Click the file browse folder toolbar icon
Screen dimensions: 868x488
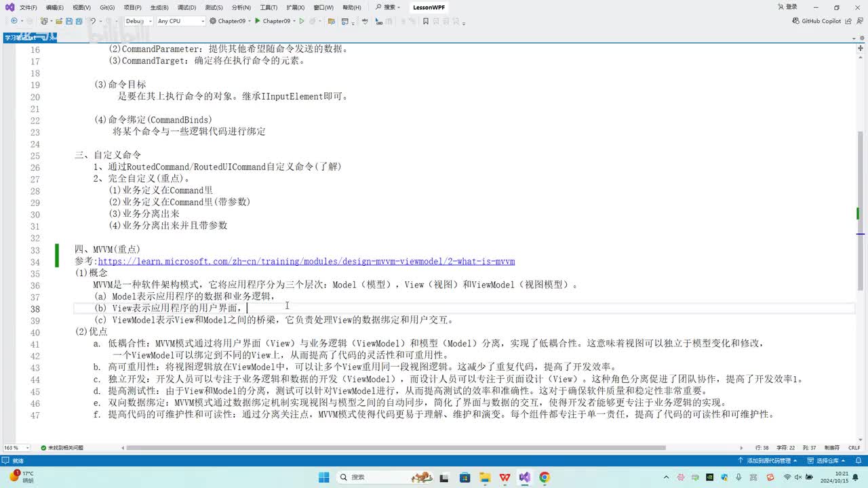(x=333, y=21)
